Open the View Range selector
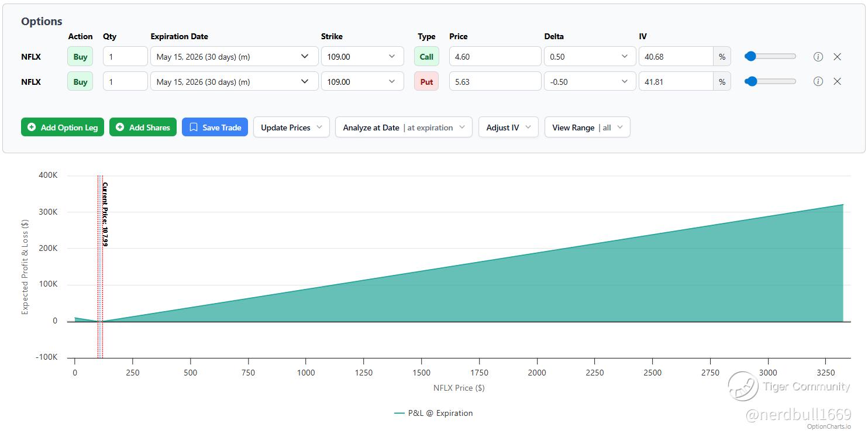 tap(587, 128)
